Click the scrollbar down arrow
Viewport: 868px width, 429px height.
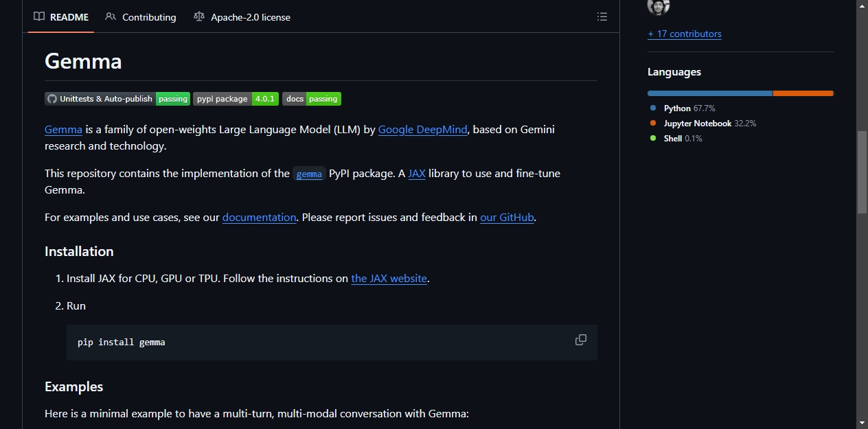[862, 423]
